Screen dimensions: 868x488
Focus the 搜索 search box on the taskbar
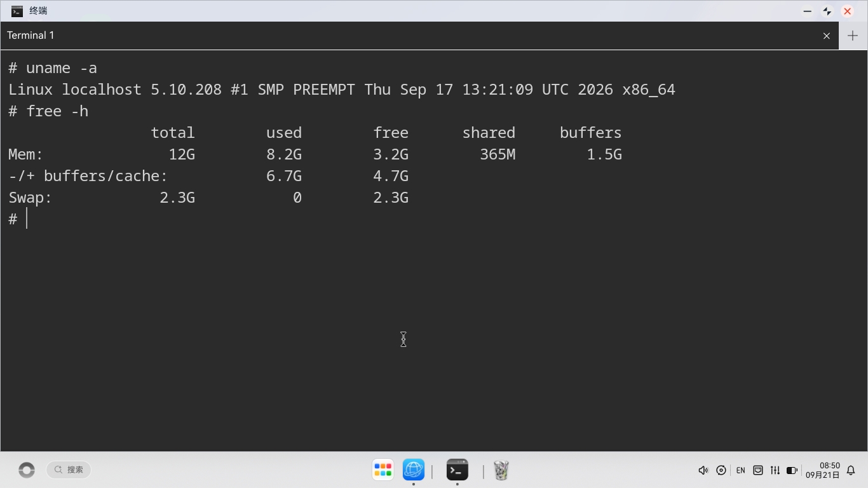click(69, 470)
